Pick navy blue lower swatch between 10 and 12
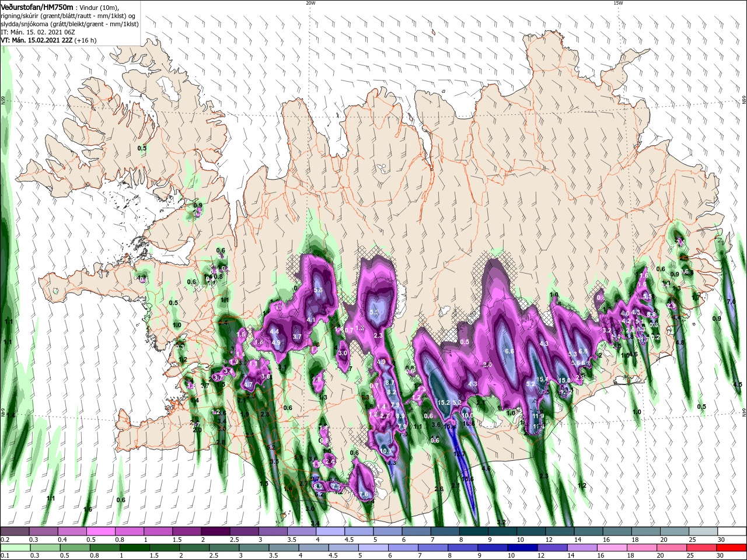 [x=523, y=548]
